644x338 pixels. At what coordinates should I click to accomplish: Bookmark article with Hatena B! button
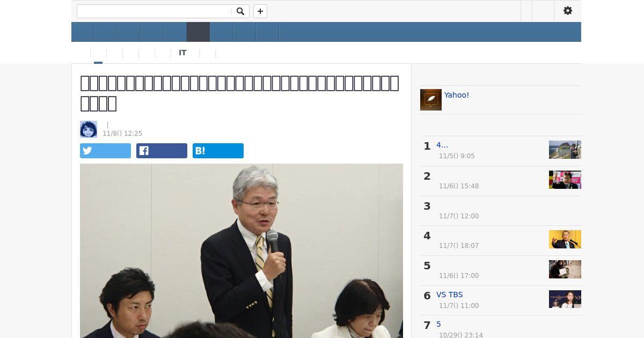click(218, 151)
